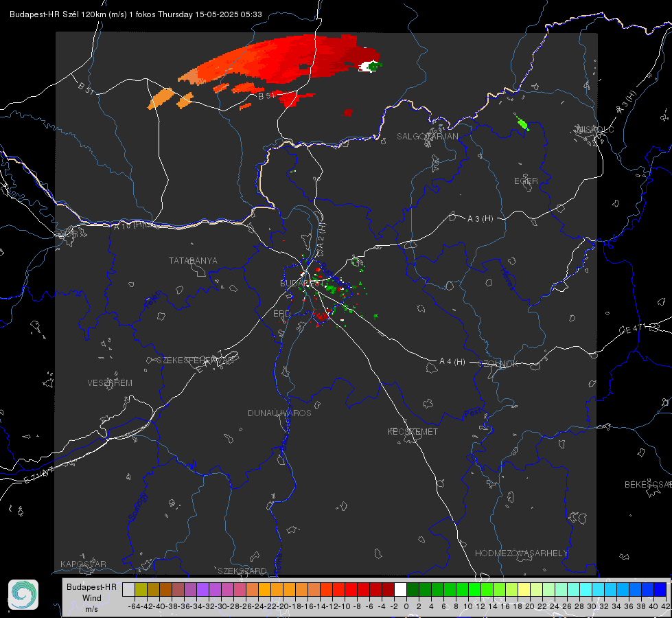672x618 pixels.
Task: Click the ERD town label
Action: point(281,314)
